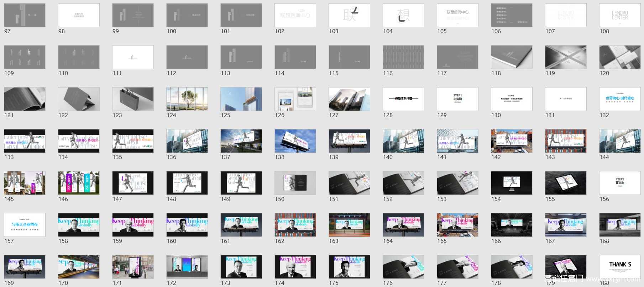Select slide 168 thumbnail
The height and width of the screenshot is (287, 644).
click(620, 225)
